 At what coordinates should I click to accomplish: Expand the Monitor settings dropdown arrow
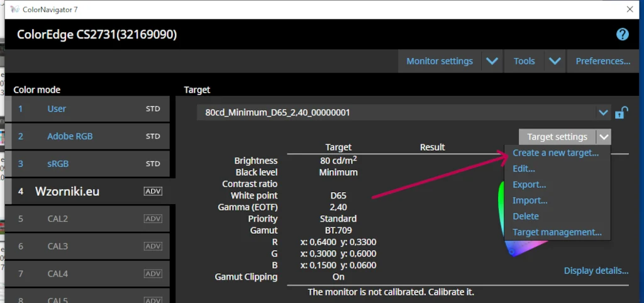coord(492,61)
